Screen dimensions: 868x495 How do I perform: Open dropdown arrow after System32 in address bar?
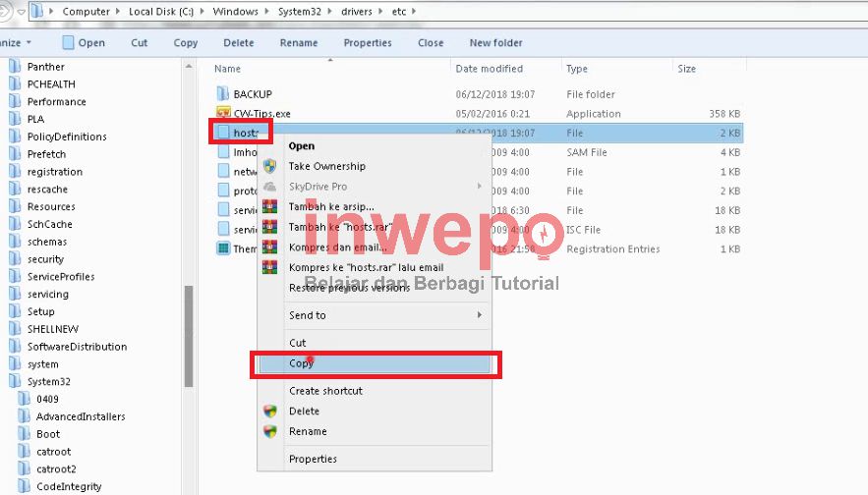tap(329, 11)
